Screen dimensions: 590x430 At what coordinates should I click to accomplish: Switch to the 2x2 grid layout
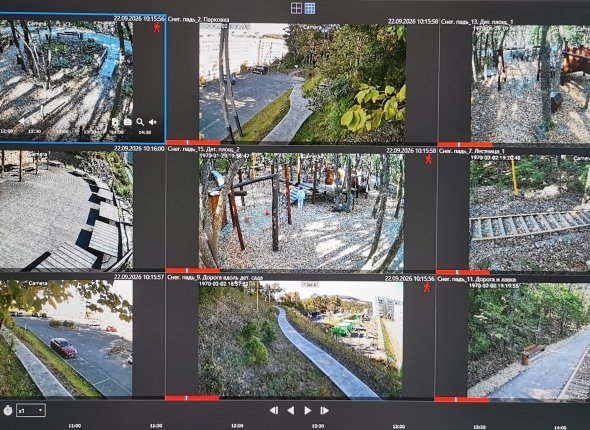pyautogui.click(x=297, y=8)
